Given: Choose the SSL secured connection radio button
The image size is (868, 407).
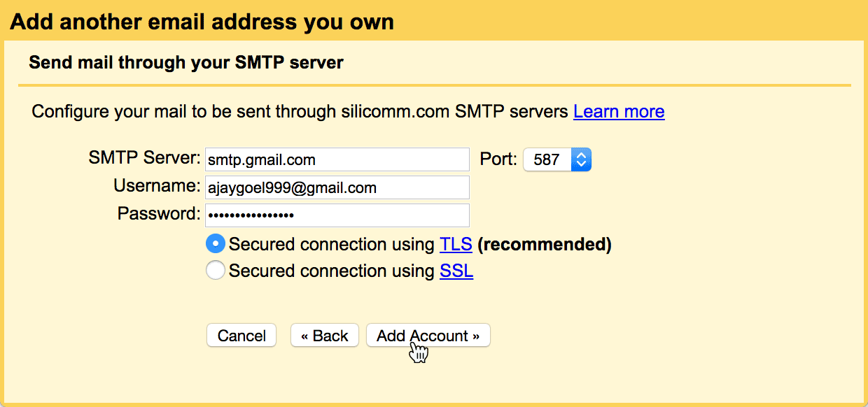Looking at the screenshot, I should point(216,271).
